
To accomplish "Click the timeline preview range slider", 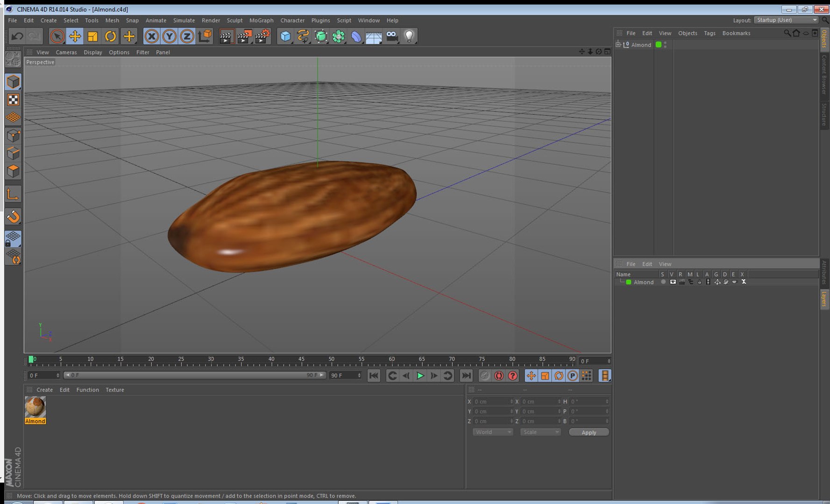I will 194,375.
